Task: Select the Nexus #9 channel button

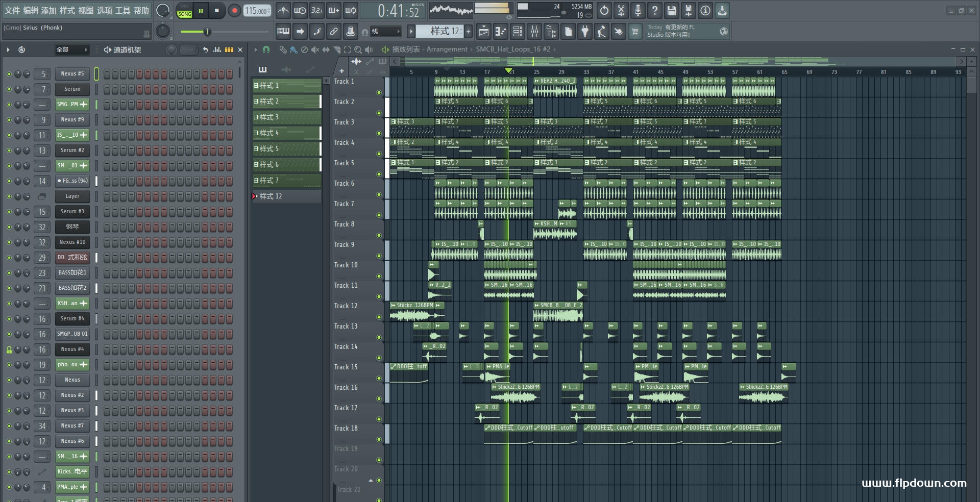Action: pyautogui.click(x=72, y=120)
